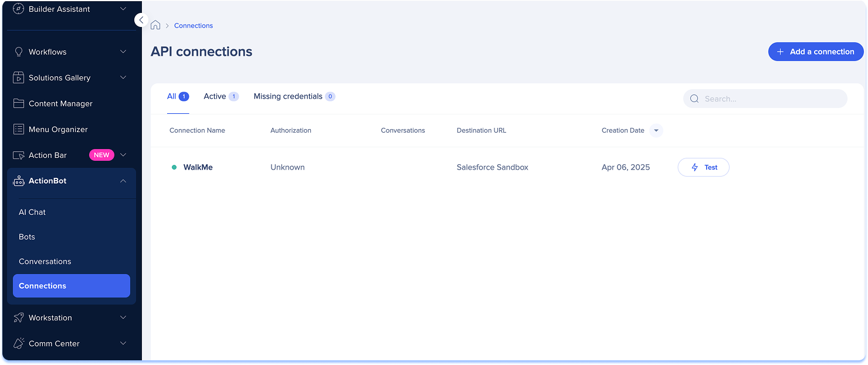
Task: Collapse the sidebar with arrow button
Action: (141, 20)
